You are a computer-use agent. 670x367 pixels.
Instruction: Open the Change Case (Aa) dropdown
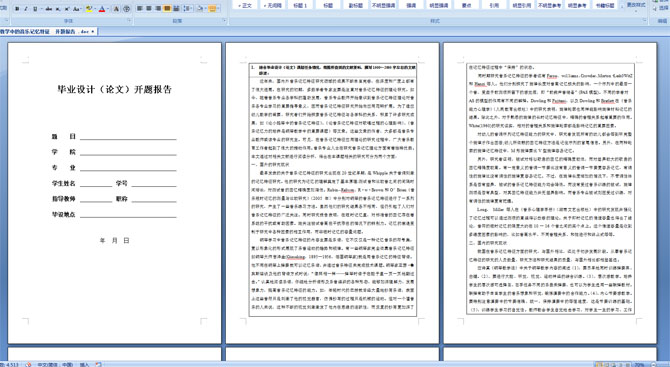pos(77,9)
